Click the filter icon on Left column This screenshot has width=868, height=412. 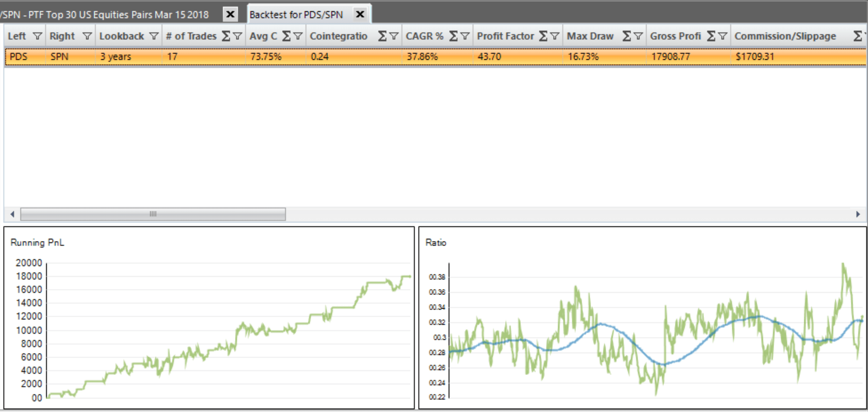(x=37, y=36)
